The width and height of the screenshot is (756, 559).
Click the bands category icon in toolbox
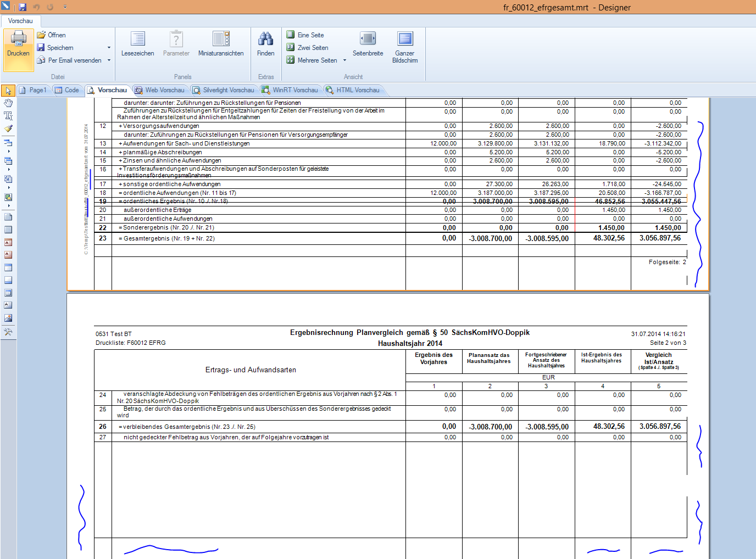(x=8, y=143)
